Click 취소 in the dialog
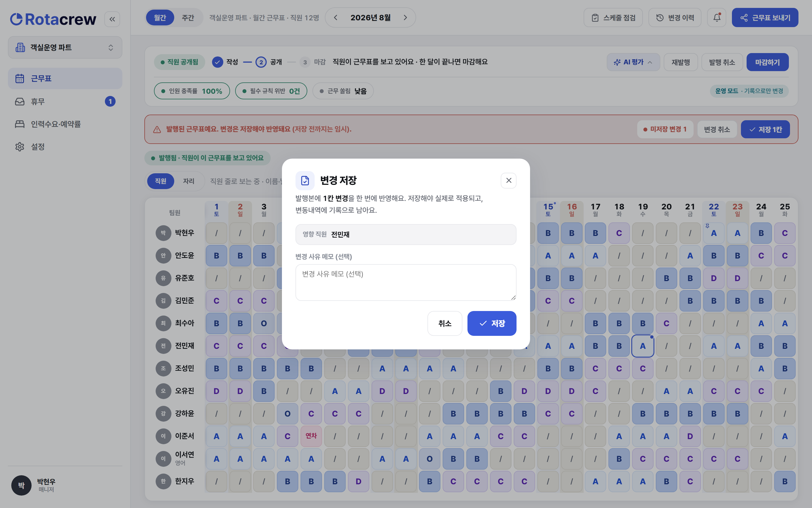The height and width of the screenshot is (508, 812). click(x=445, y=323)
